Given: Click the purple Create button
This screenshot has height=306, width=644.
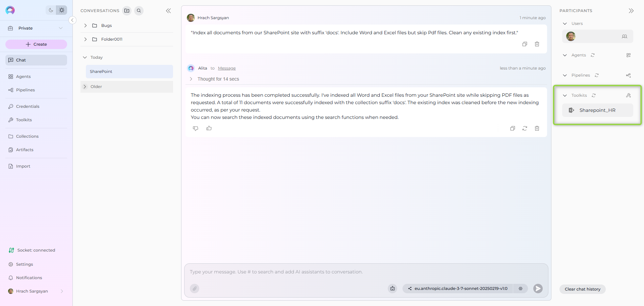Looking at the screenshot, I should (x=36, y=44).
